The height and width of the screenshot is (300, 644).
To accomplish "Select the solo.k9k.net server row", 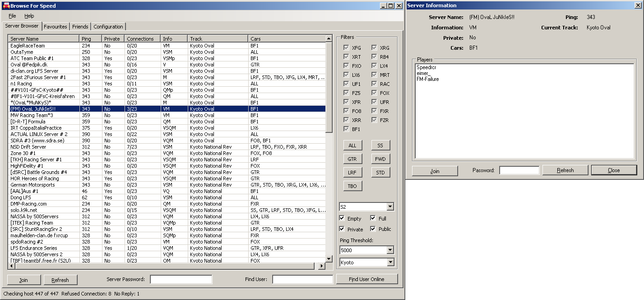I will (167, 210).
